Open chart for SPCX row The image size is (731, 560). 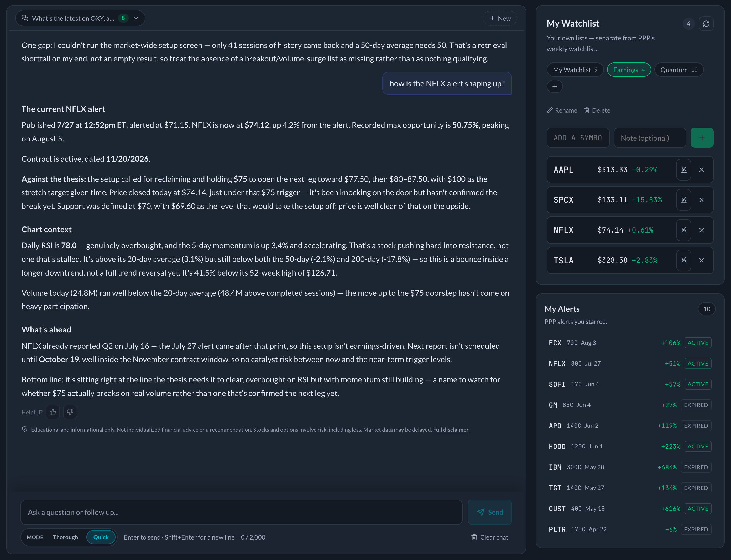click(683, 200)
